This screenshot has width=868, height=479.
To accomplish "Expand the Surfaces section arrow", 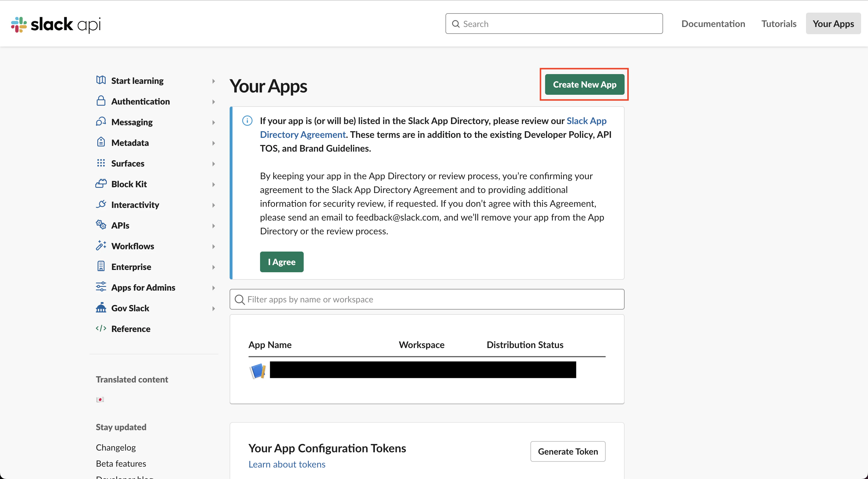I will (213, 163).
